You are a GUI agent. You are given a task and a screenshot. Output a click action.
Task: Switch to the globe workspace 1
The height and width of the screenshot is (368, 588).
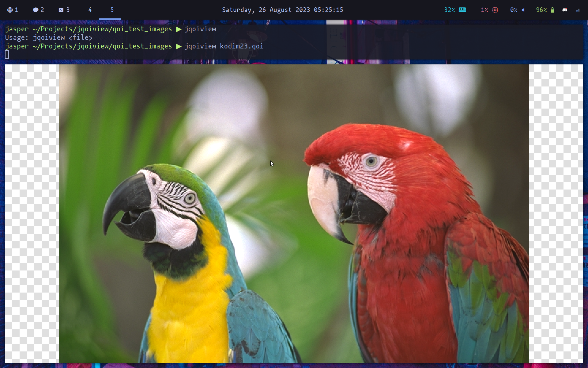click(13, 10)
